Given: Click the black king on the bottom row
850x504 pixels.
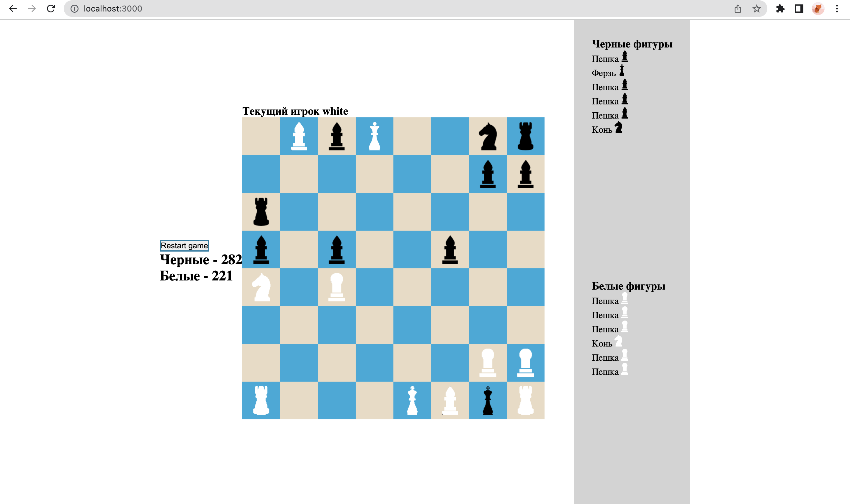Looking at the screenshot, I should pos(488,401).
